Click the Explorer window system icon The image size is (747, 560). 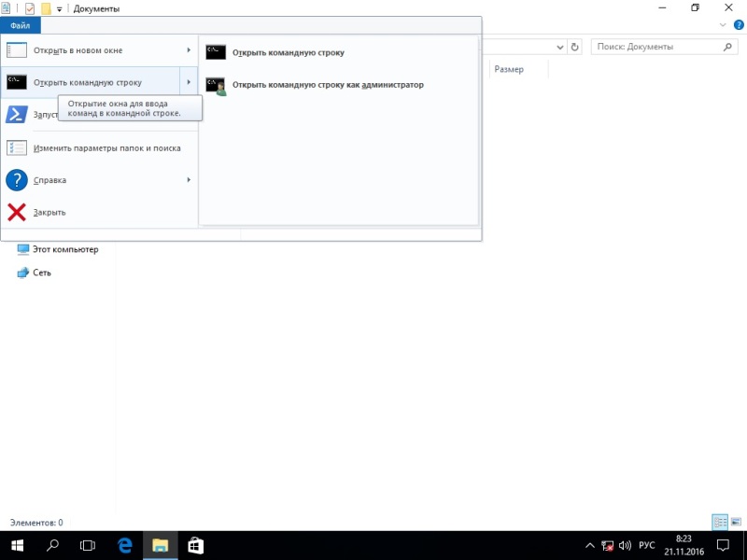tap(6, 8)
